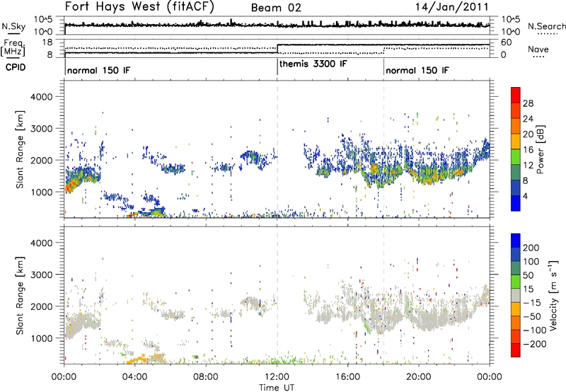
Task: Click the "08:00" time tick label
Action: 206,377
